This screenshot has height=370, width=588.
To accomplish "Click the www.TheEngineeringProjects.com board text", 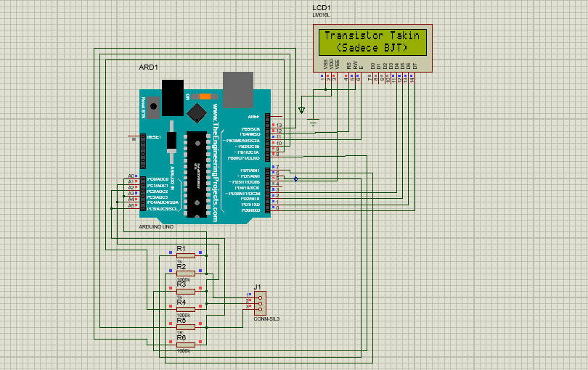I will click(x=216, y=163).
